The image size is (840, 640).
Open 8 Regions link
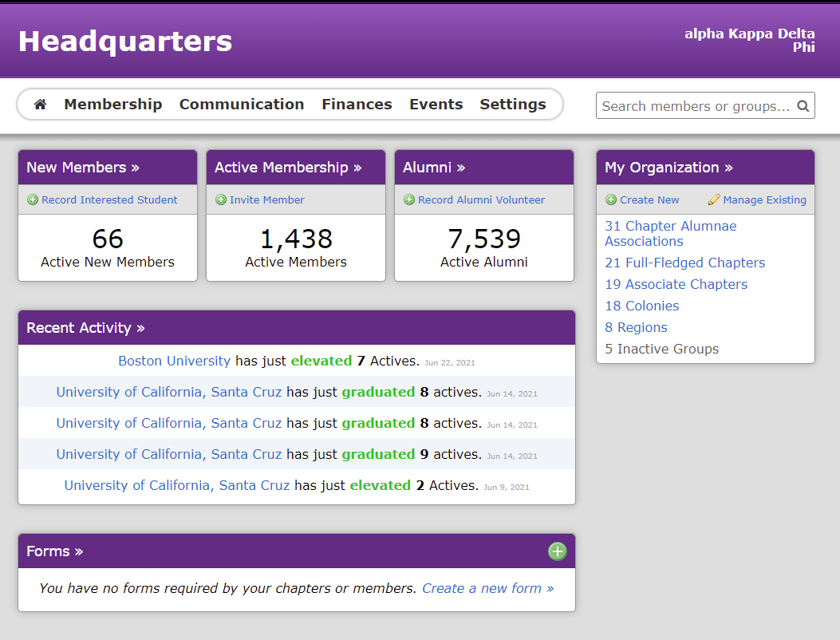[636, 327]
